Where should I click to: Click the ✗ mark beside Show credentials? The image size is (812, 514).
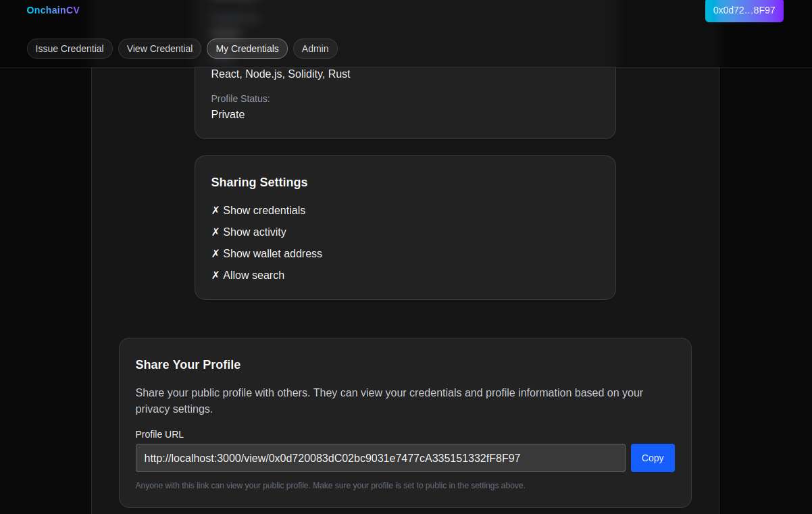(x=215, y=211)
